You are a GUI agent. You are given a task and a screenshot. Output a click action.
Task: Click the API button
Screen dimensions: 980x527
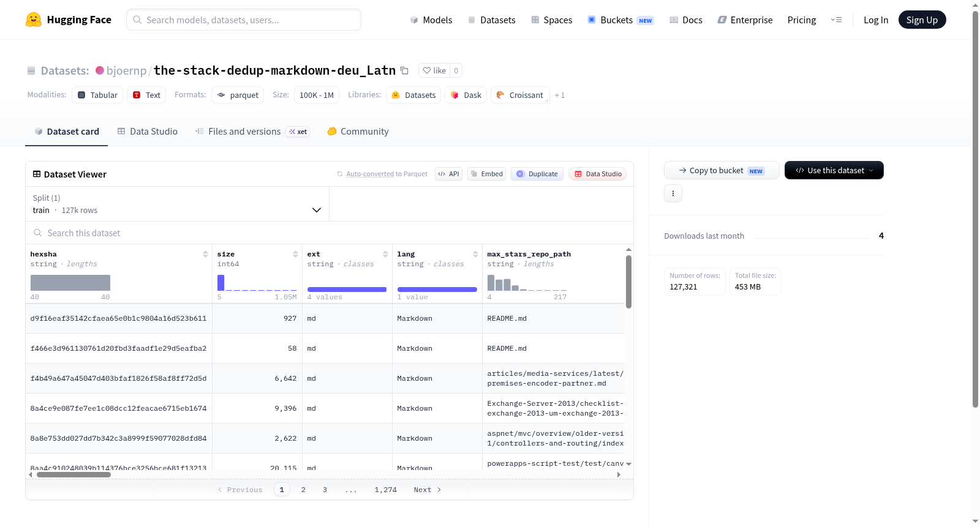[448, 174]
